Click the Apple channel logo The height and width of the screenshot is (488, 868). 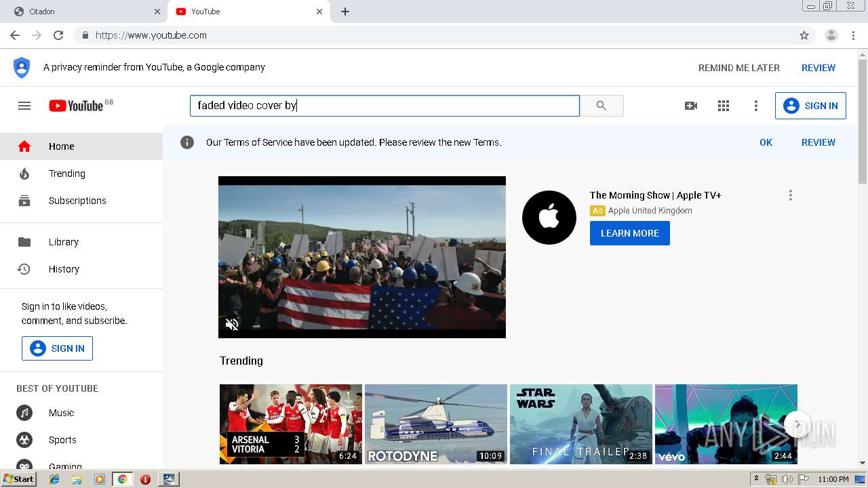tap(549, 217)
